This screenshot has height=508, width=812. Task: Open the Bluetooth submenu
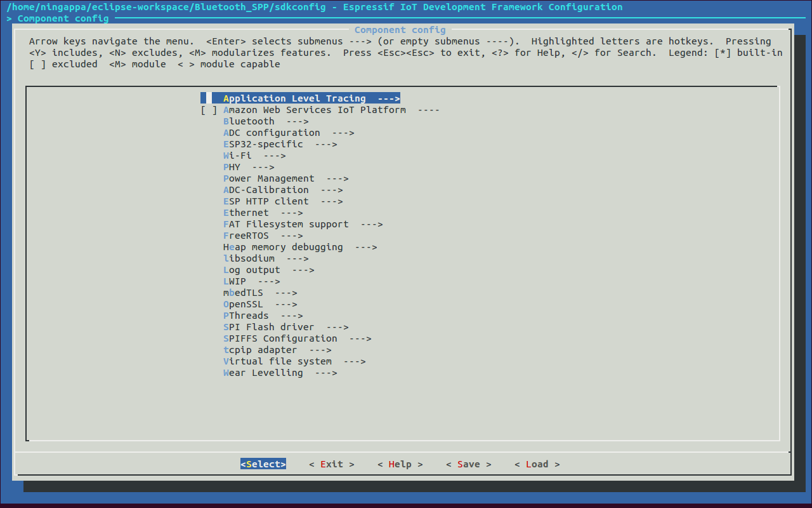click(266, 121)
